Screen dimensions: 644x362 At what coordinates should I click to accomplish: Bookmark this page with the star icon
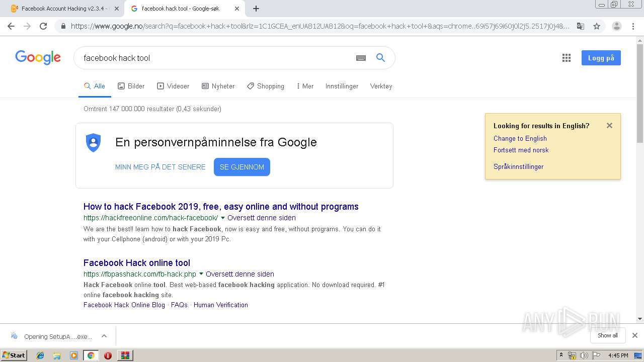597,26
